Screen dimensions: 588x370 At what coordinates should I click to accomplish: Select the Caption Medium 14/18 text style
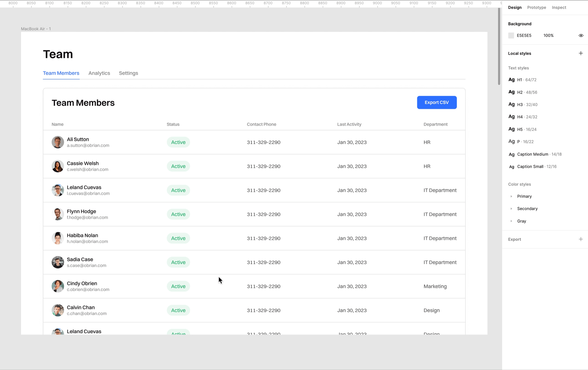pos(535,154)
